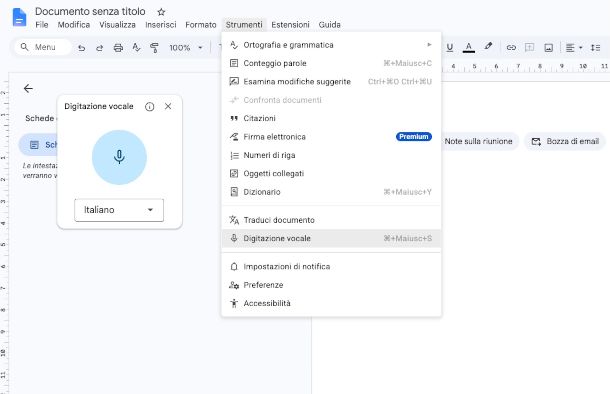
Task: Select Esamina modifiche suggerite
Action: (x=331, y=82)
